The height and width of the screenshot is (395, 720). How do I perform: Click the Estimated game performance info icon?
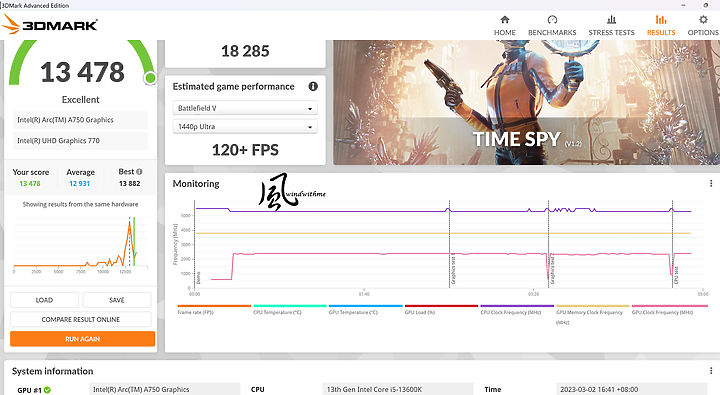pyautogui.click(x=313, y=86)
